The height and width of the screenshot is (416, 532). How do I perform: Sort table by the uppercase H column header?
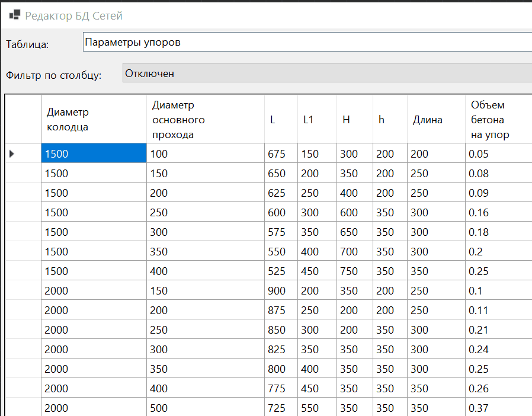tap(354, 119)
